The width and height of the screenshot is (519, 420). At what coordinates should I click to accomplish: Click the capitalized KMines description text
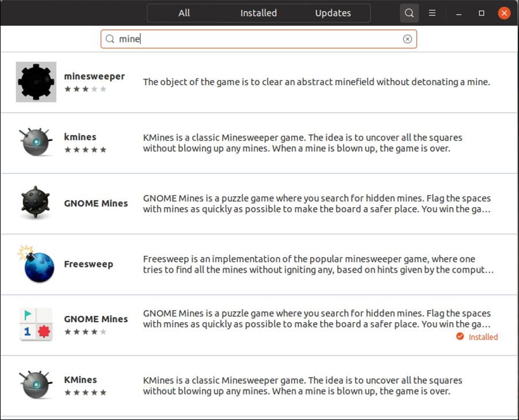(303, 385)
